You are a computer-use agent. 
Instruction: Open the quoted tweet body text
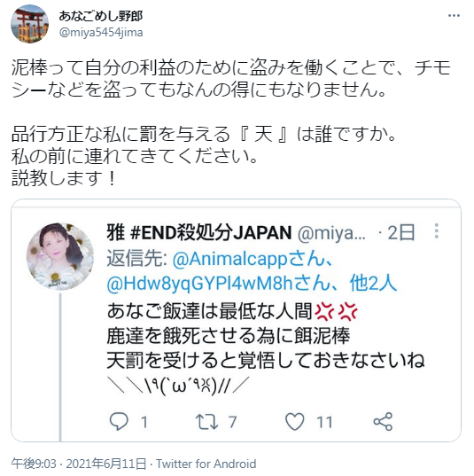point(266,348)
